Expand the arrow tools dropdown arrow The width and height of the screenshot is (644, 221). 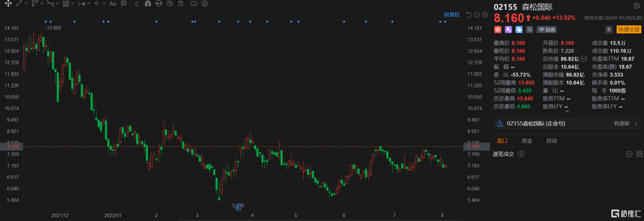(x=104, y=4)
